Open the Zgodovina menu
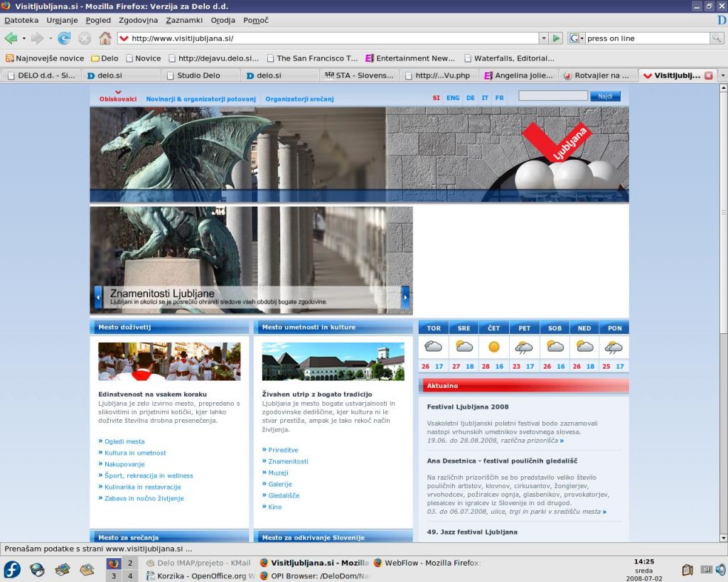The width and height of the screenshot is (728, 582). (139, 20)
